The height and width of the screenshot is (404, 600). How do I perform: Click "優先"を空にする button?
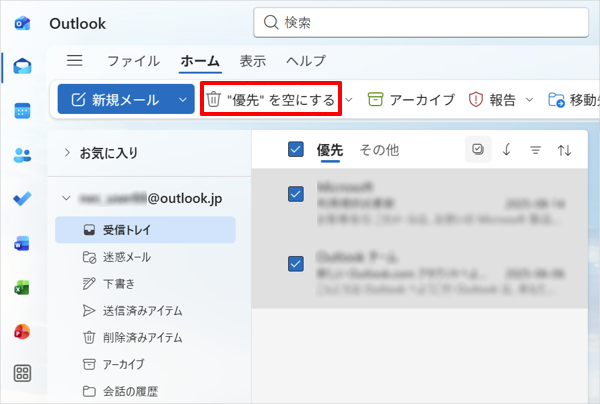point(271,99)
